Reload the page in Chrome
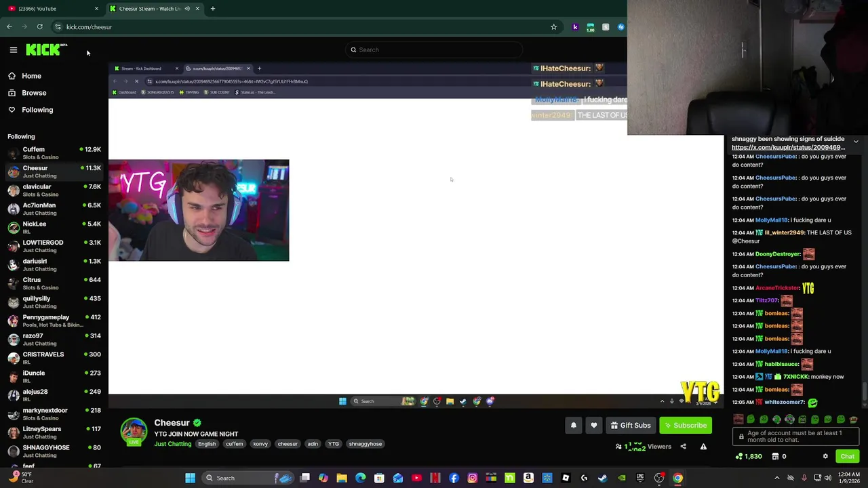Viewport: 868px width, 488px height. (x=40, y=27)
